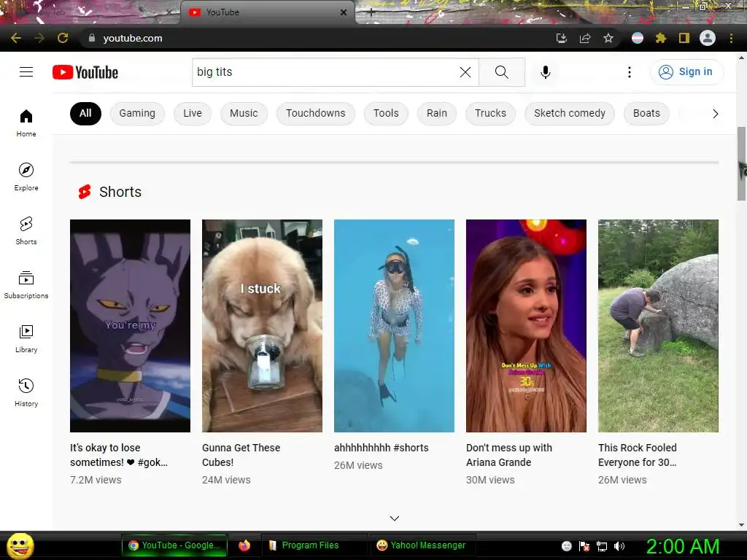The width and height of the screenshot is (747, 560).
Task: Select the Touchdowns filter chip
Action: [316, 113]
